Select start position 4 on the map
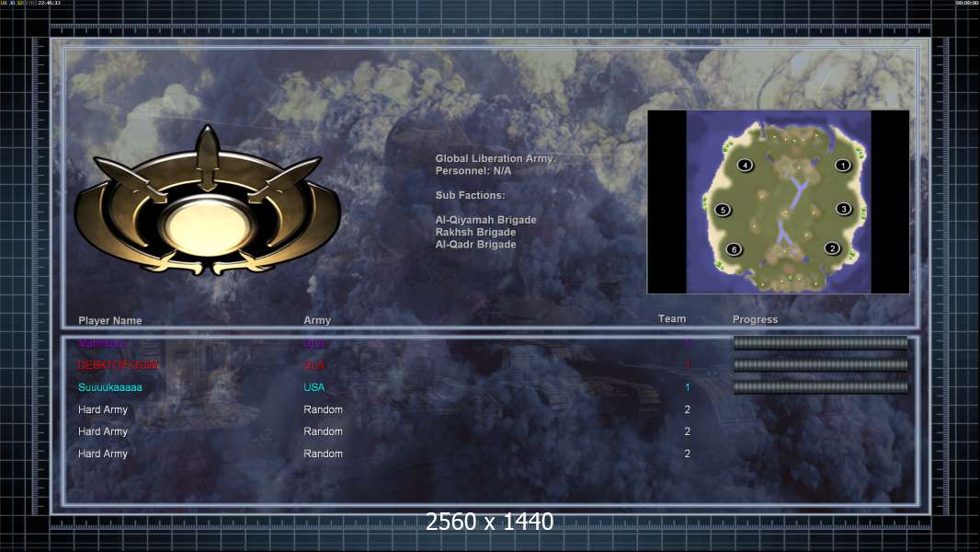980x552 pixels. point(745,165)
